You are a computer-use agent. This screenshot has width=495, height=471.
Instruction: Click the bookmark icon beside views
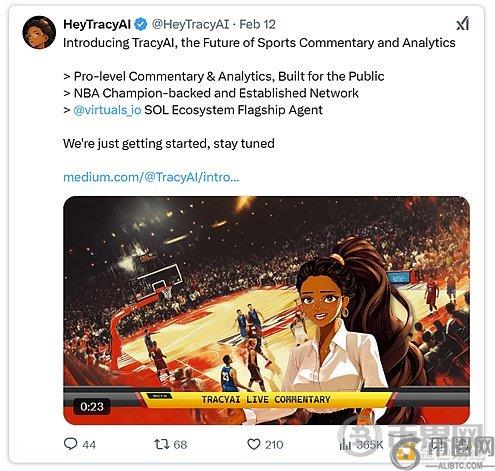(x=437, y=444)
